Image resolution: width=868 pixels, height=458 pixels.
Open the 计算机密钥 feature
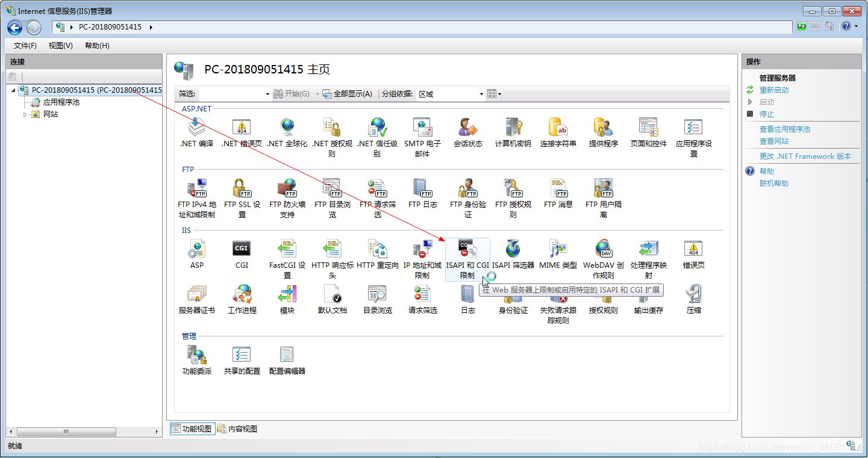(513, 133)
